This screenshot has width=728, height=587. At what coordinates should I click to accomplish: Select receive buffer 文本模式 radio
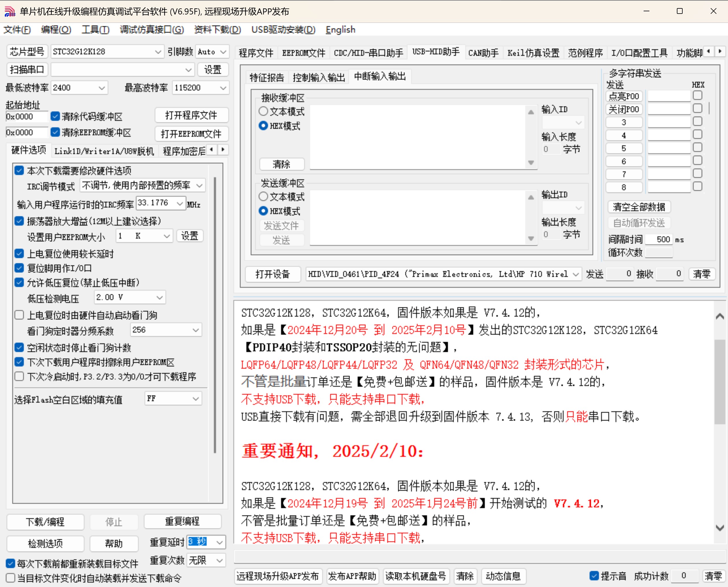tap(263, 111)
